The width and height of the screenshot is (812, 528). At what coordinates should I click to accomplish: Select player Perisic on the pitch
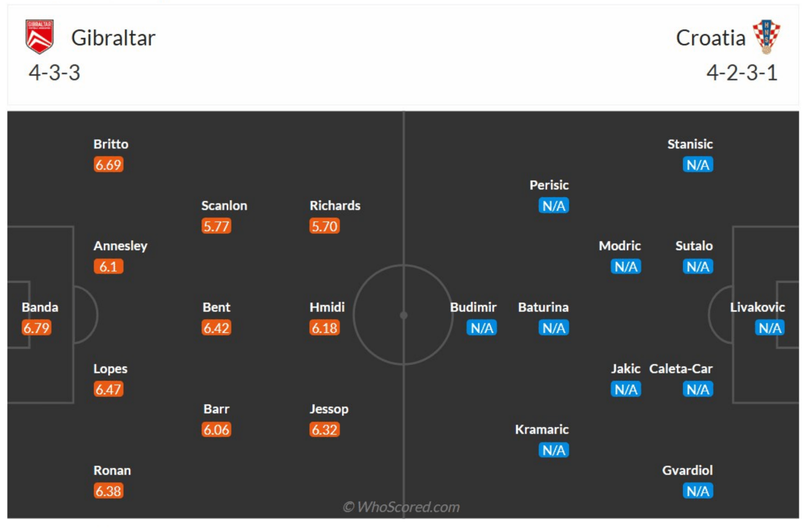(549, 185)
